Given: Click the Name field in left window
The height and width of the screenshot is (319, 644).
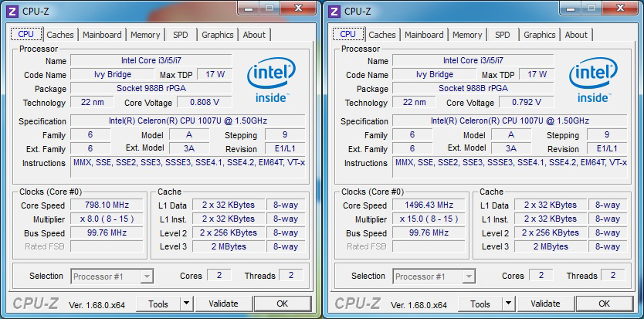Looking at the screenshot, I should (x=151, y=60).
